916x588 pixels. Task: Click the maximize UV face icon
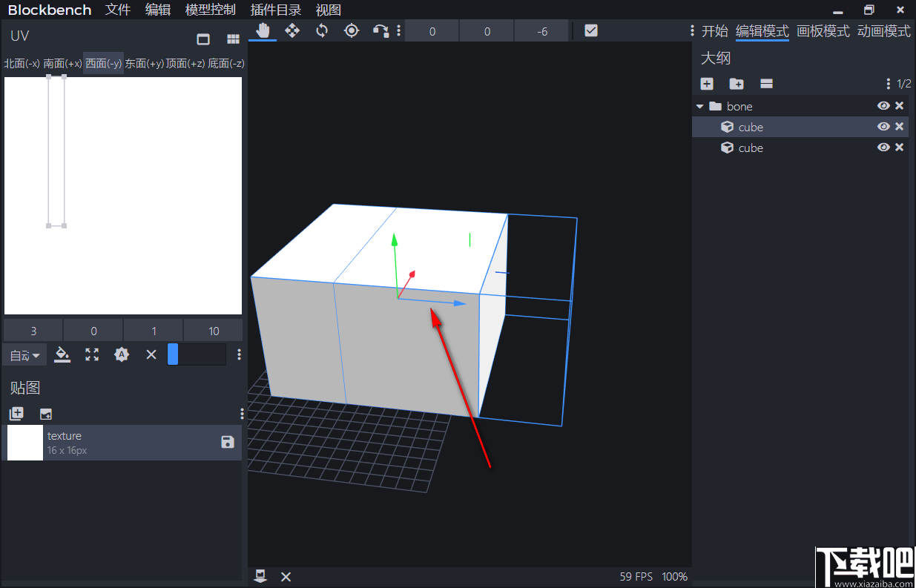point(92,354)
